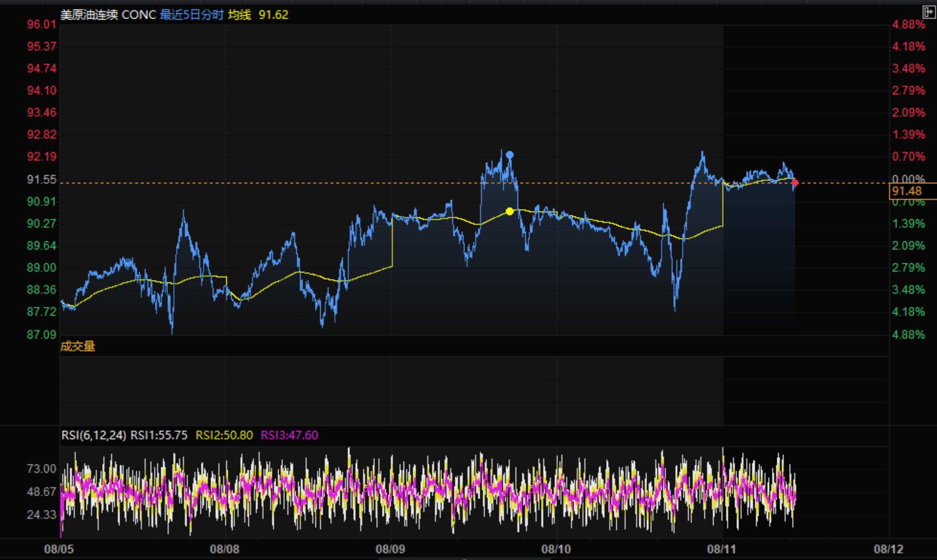The height and width of the screenshot is (560, 937).
Task: Click the expand side panel icon
Action: click(929, 12)
